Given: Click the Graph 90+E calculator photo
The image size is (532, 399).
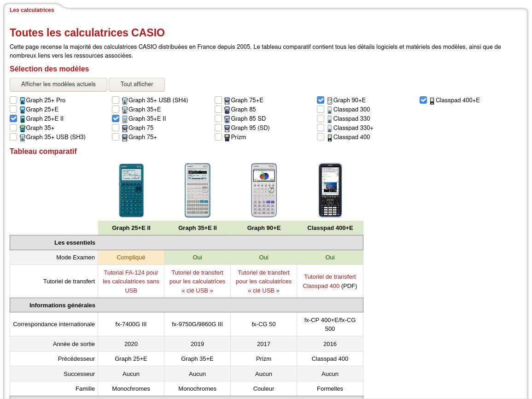Looking at the screenshot, I should 264,190.
